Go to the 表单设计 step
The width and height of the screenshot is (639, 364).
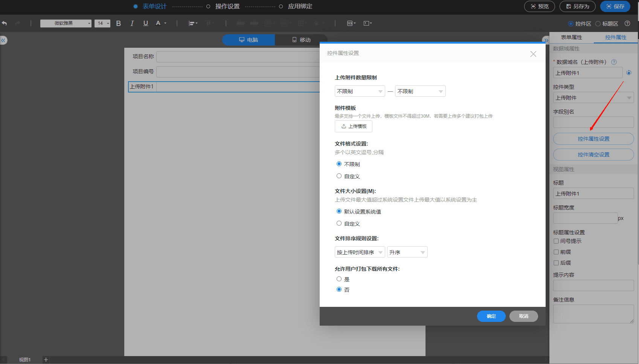pos(155,6)
